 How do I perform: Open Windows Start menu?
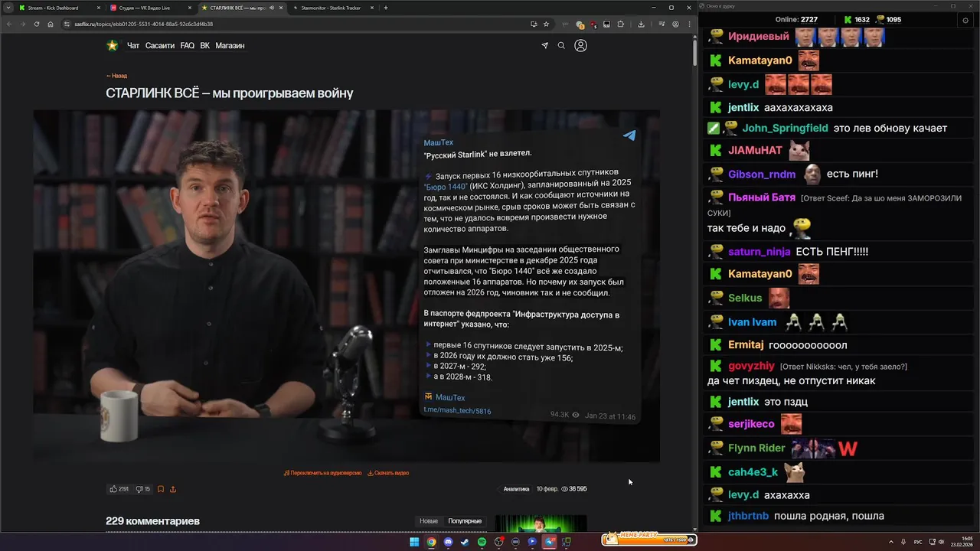tap(414, 542)
